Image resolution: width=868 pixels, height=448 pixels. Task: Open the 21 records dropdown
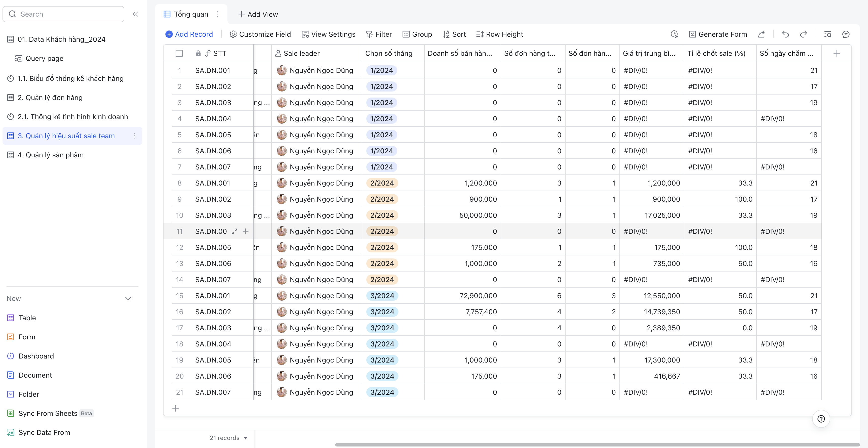(x=229, y=437)
